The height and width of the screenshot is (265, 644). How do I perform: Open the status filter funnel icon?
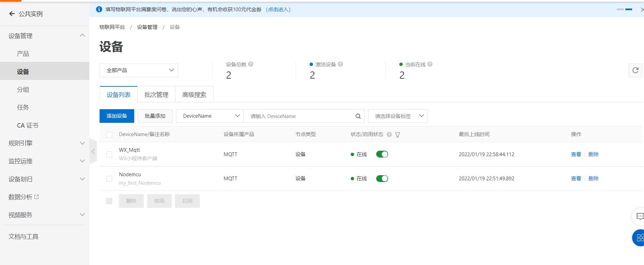398,135
